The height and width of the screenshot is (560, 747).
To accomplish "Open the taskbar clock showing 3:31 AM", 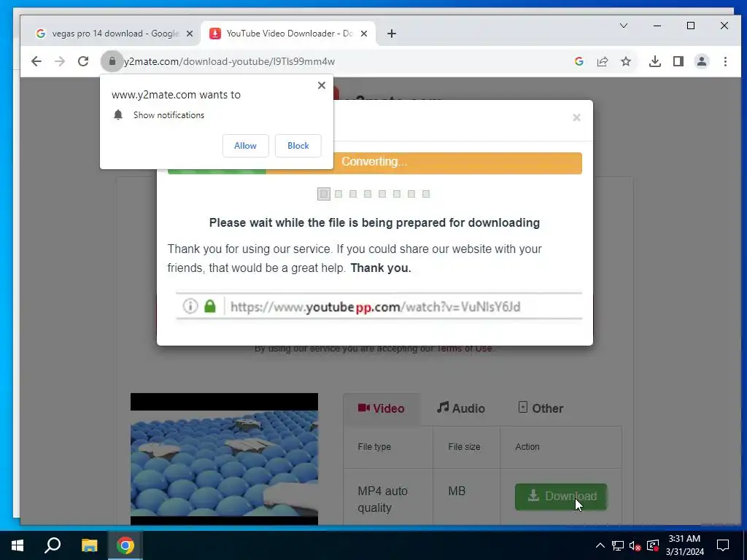I will 684,545.
